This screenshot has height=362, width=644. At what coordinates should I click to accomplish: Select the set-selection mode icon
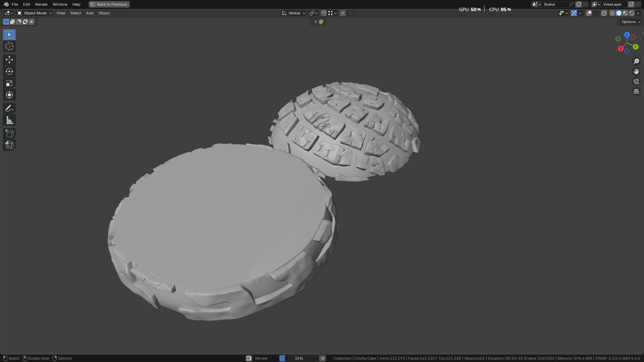click(x=6, y=22)
